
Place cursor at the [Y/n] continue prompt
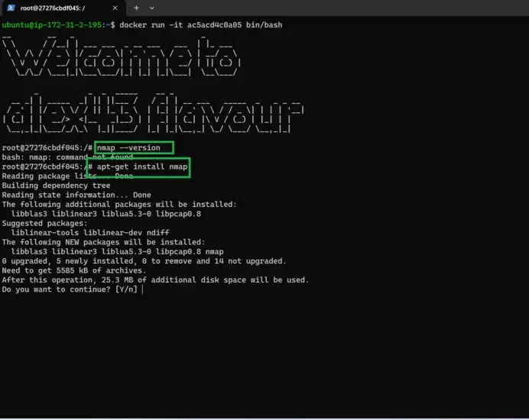click(143, 289)
